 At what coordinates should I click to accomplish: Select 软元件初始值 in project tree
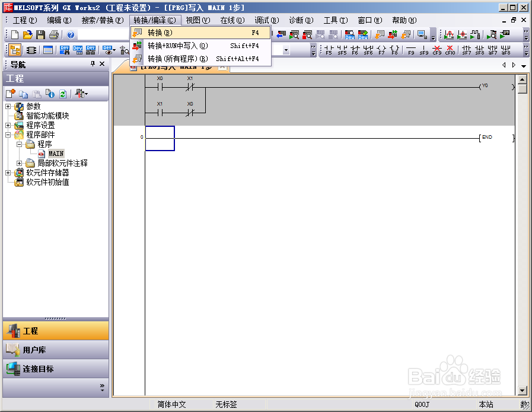[x=47, y=182]
